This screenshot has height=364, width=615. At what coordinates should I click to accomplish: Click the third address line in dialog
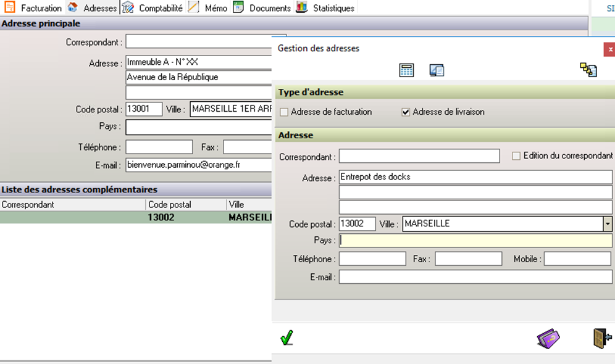tap(475, 207)
